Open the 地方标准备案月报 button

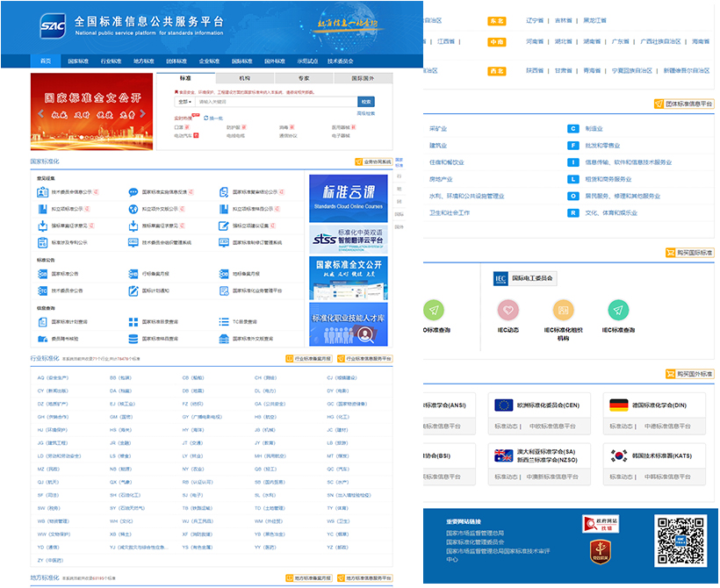pyautogui.click(x=308, y=578)
